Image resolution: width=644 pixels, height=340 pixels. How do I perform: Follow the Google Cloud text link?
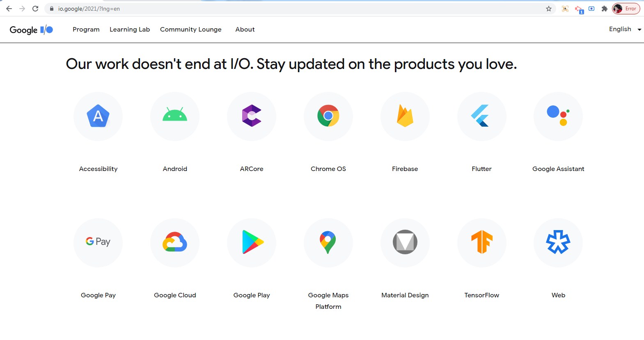click(175, 295)
